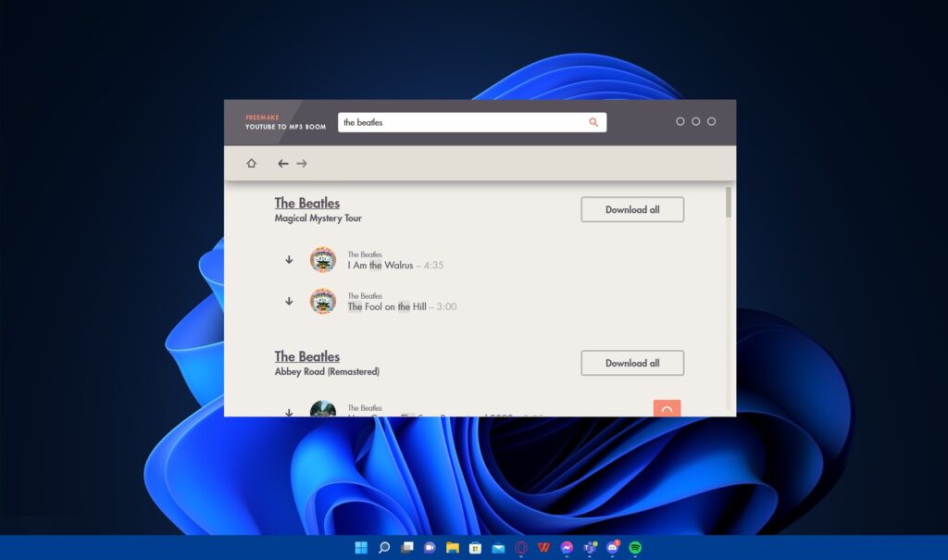
Task: Navigate back with the left arrow
Action: (283, 163)
